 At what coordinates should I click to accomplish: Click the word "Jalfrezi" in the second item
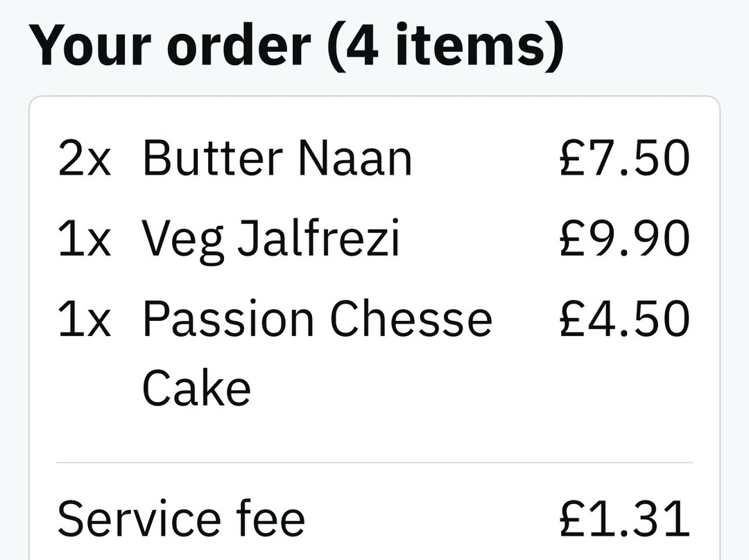[x=318, y=239]
